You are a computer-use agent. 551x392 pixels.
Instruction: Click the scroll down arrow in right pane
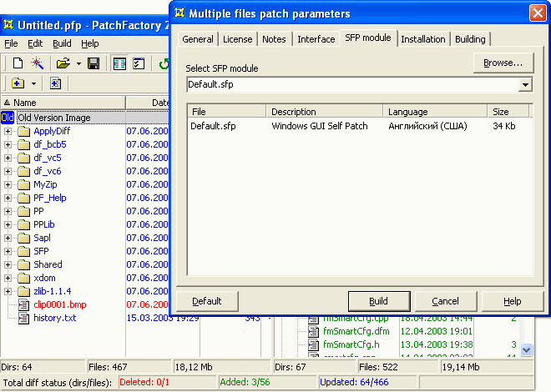coord(526,349)
